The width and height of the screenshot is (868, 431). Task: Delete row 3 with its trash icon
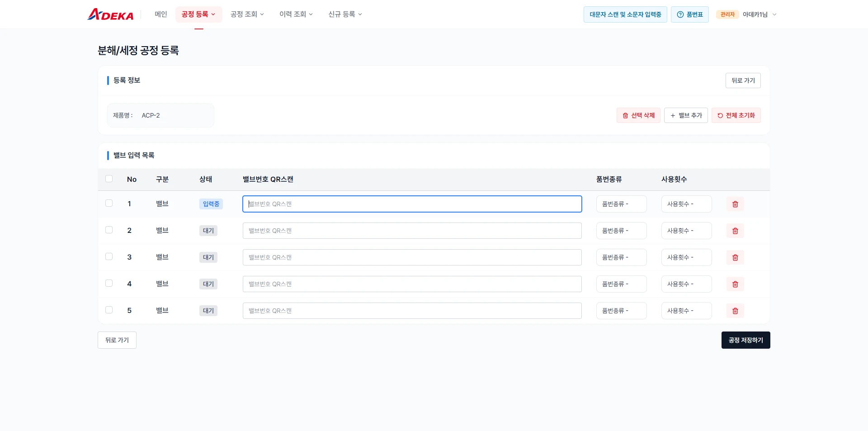(x=735, y=257)
